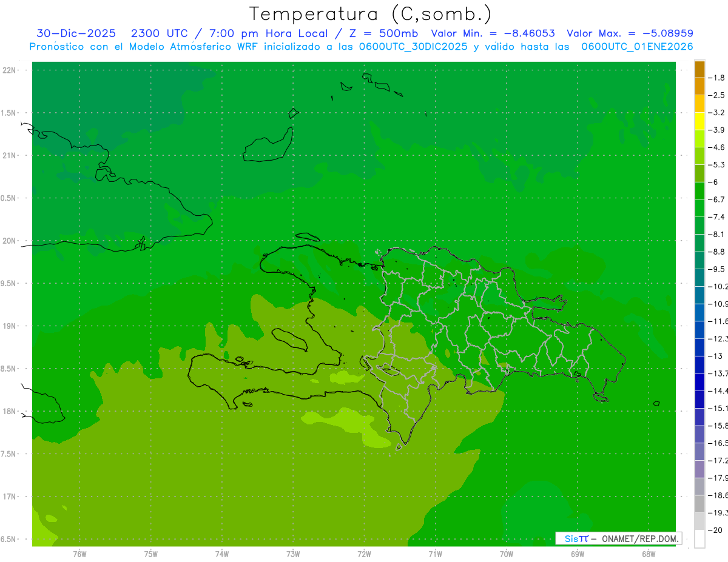Click the '-1.8' colorbar value
Screen dimensions: 728x562
pos(717,78)
